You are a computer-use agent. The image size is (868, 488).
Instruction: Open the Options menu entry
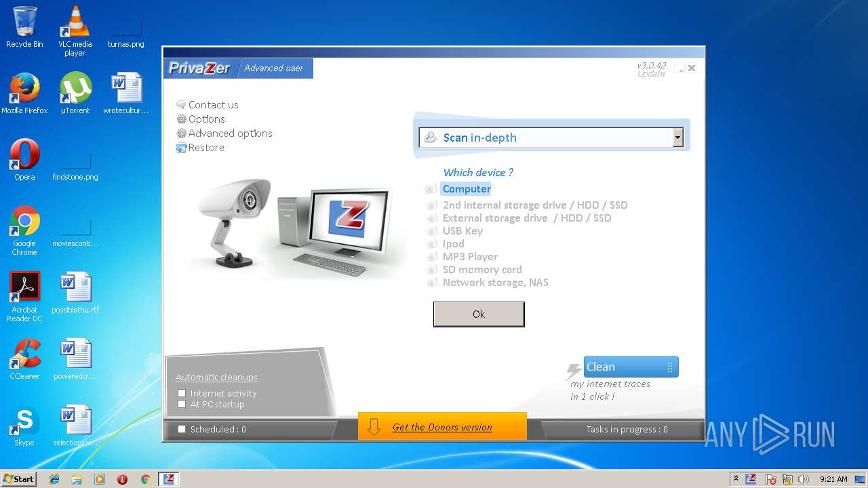click(201, 119)
